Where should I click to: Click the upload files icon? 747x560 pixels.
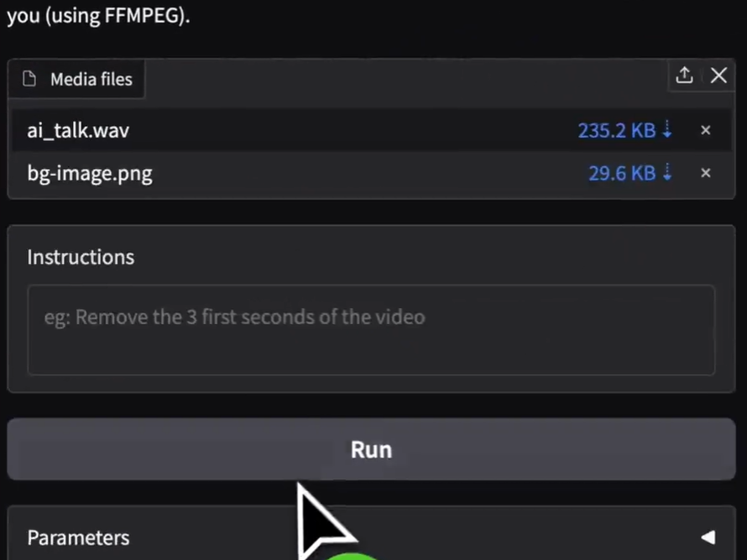[x=684, y=76]
